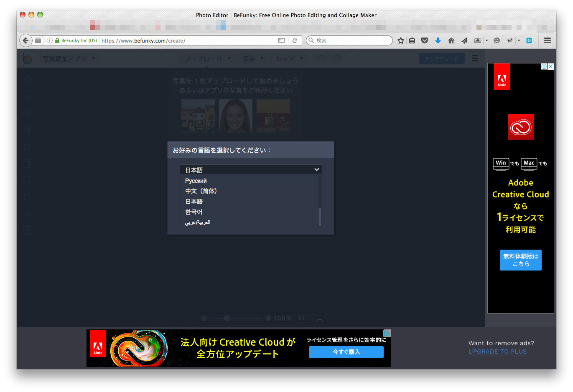The image size is (573, 392).
Task: Open the language combo box showing 日本語
Action: click(251, 169)
